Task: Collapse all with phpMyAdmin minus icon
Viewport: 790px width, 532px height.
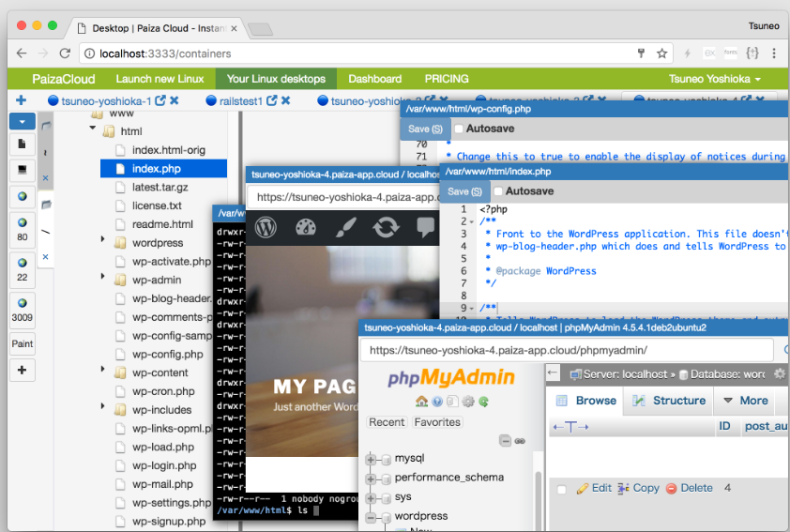Action: coord(506,441)
